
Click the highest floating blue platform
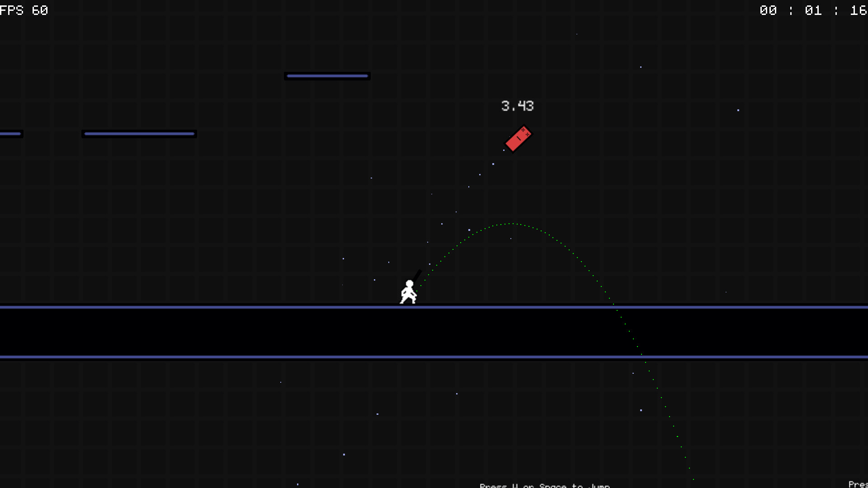[327, 76]
